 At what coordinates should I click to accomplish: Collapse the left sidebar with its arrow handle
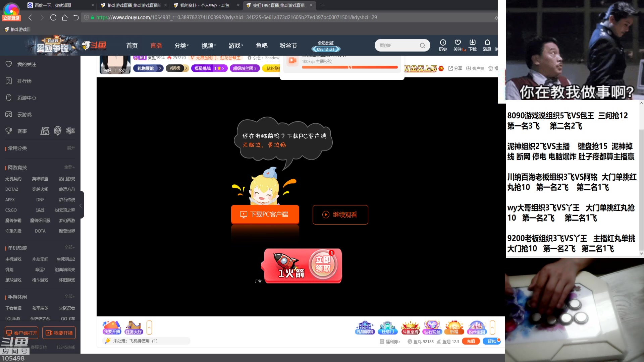(x=81, y=205)
